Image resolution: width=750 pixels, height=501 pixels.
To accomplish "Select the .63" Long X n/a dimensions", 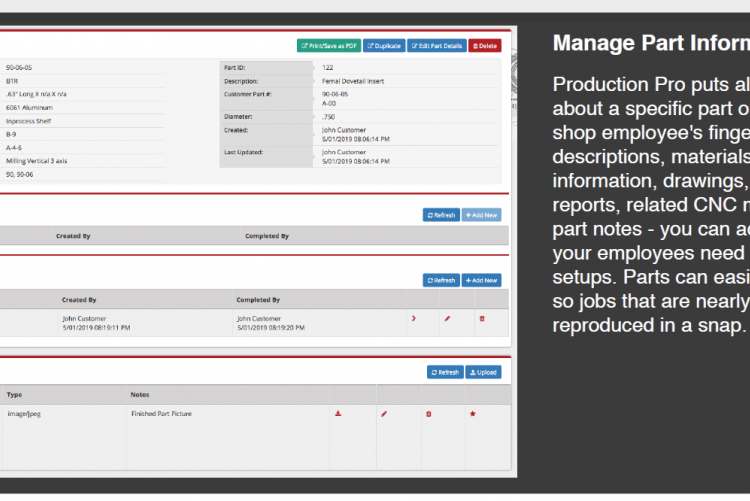I will point(36,94).
